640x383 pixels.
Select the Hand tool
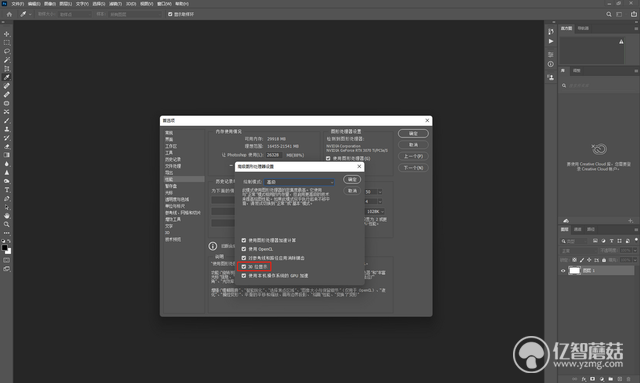[7, 216]
